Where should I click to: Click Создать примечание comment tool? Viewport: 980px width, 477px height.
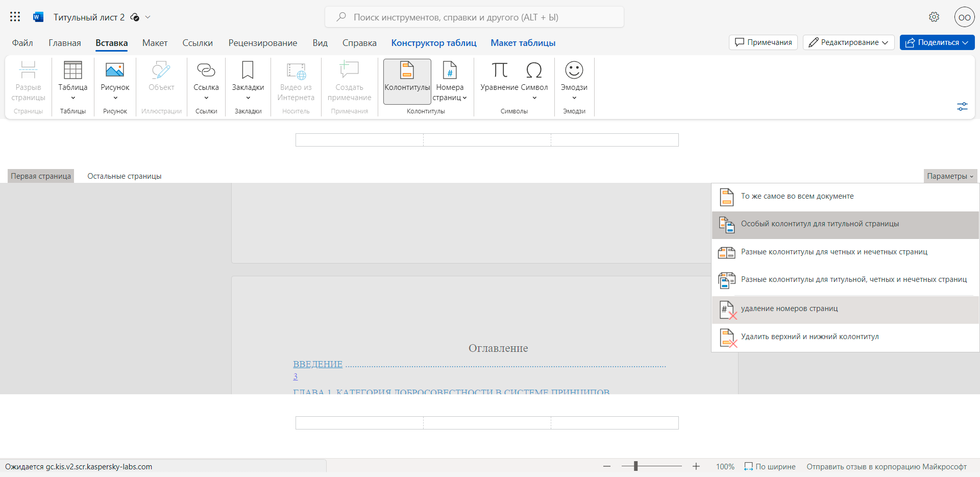click(x=350, y=81)
